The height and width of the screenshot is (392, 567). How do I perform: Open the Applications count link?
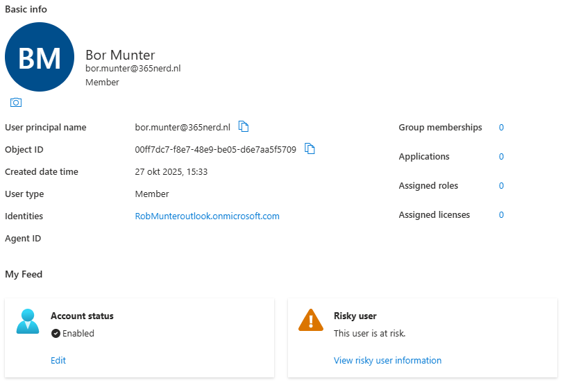(x=501, y=157)
